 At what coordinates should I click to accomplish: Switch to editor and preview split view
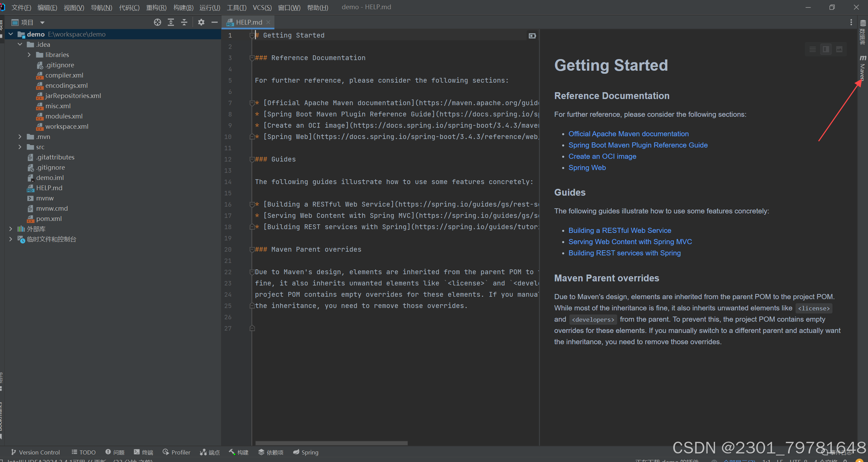[x=826, y=49]
